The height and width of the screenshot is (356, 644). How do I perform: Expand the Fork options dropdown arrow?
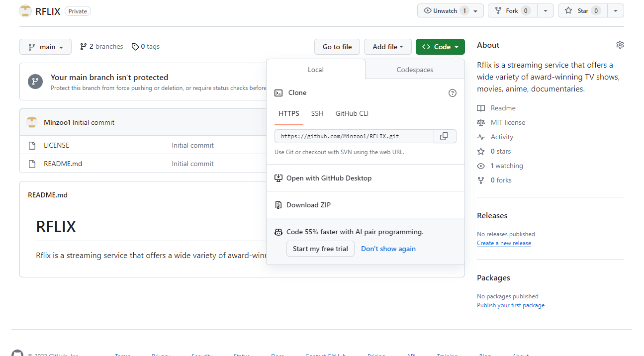point(546,11)
